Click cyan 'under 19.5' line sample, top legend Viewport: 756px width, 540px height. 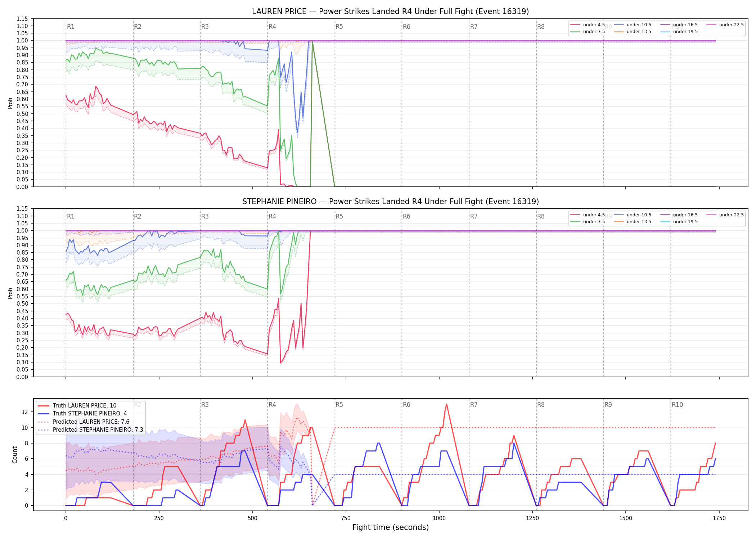pos(665,32)
